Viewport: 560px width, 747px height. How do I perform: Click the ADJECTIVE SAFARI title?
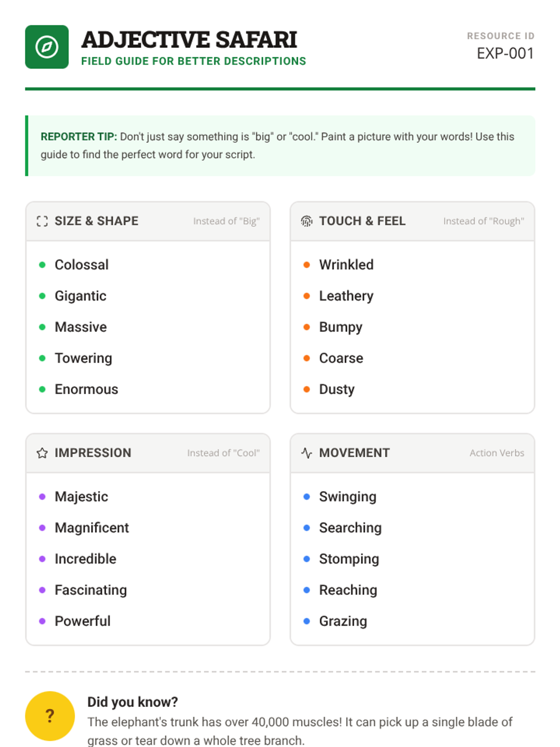(x=189, y=40)
